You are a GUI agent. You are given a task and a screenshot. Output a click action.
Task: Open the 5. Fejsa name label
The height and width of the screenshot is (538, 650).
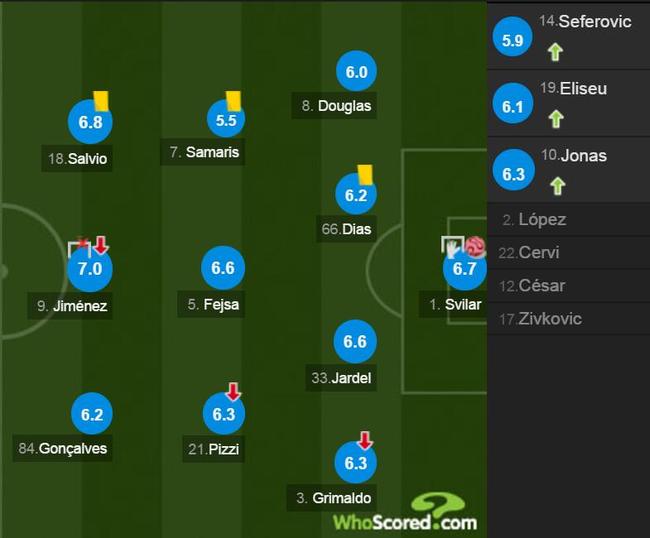pyautogui.click(x=211, y=305)
